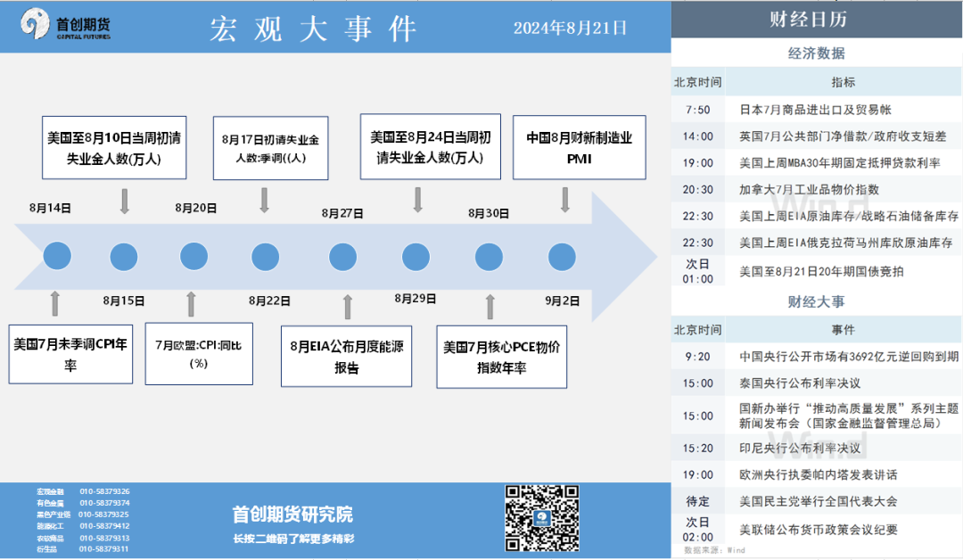963x560 pixels.
Task: Select the timeline dot for 8月30日
Action: 489,257
